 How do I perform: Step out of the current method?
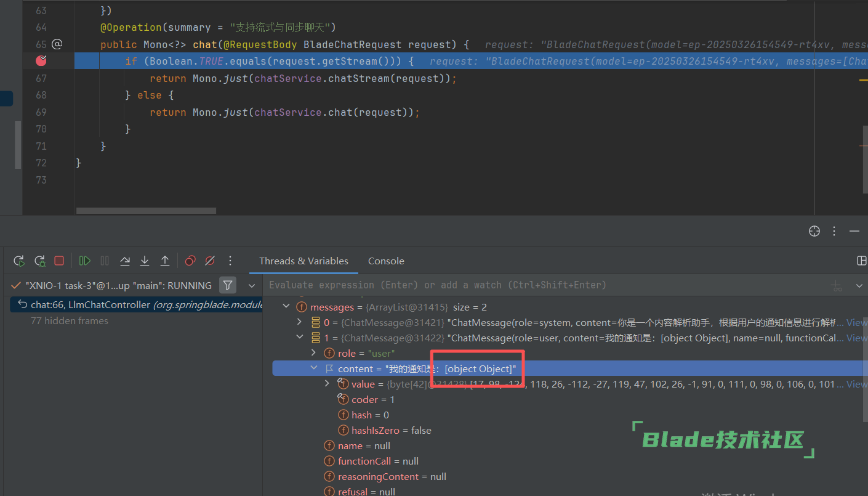[165, 261]
